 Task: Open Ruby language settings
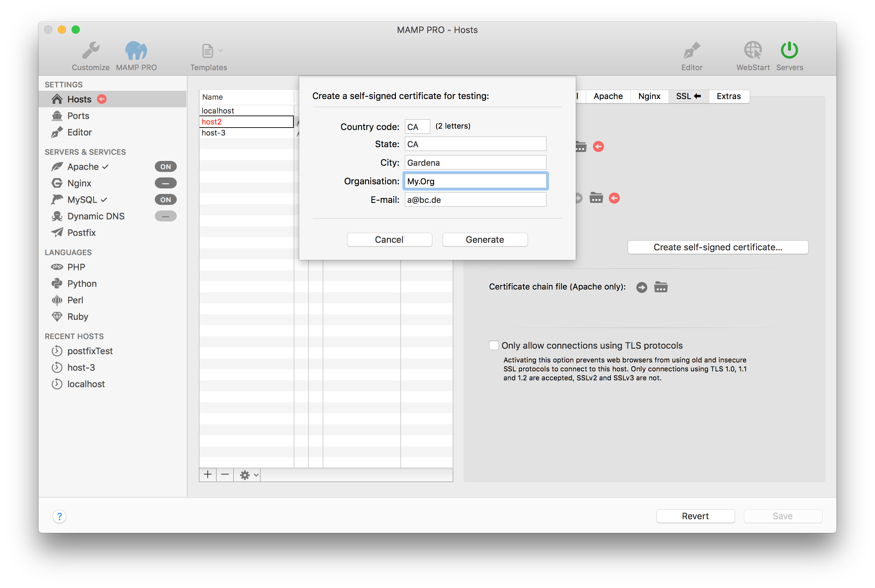pyautogui.click(x=112, y=316)
